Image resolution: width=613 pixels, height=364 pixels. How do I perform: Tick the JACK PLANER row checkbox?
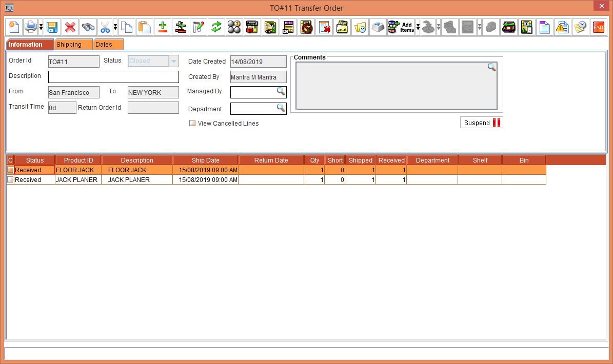tap(10, 179)
